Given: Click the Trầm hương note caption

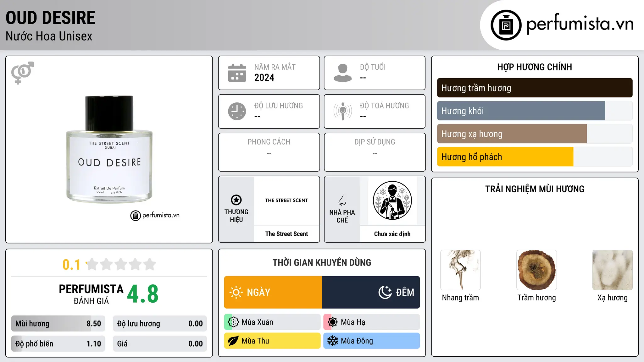Looking at the screenshot, I should (x=536, y=298).
